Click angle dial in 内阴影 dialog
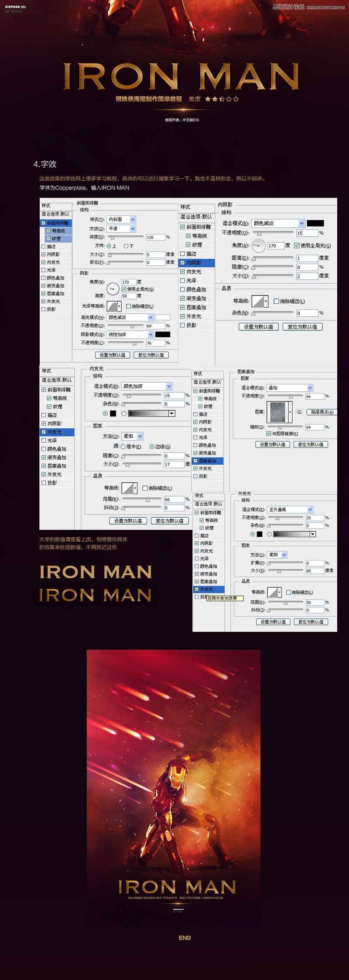 [x=259, y=246]
